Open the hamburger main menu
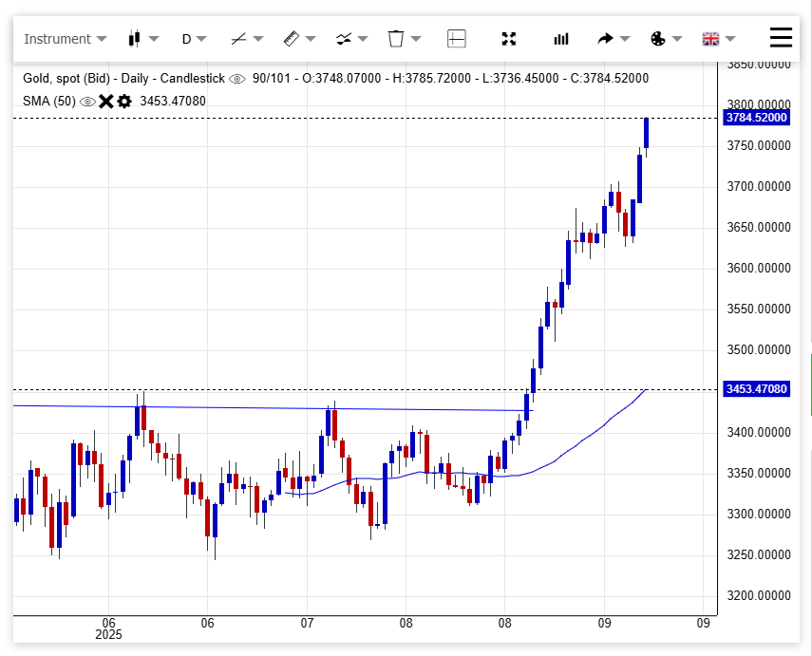The image size is (812, 656). point(781,38)
